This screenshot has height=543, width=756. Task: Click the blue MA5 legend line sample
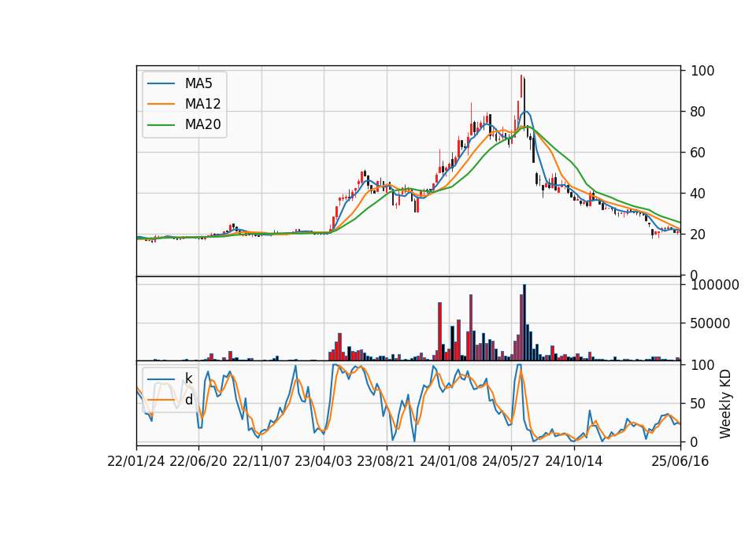[161, 83]
